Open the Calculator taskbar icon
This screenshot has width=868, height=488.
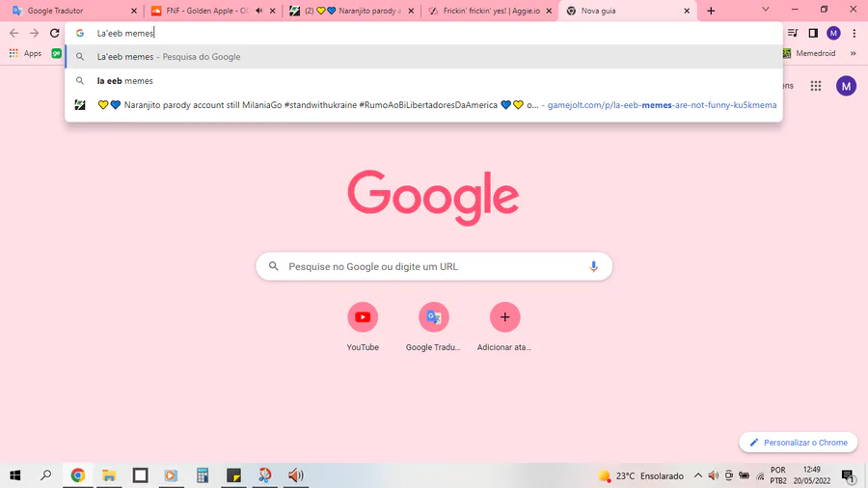point(203,475)
